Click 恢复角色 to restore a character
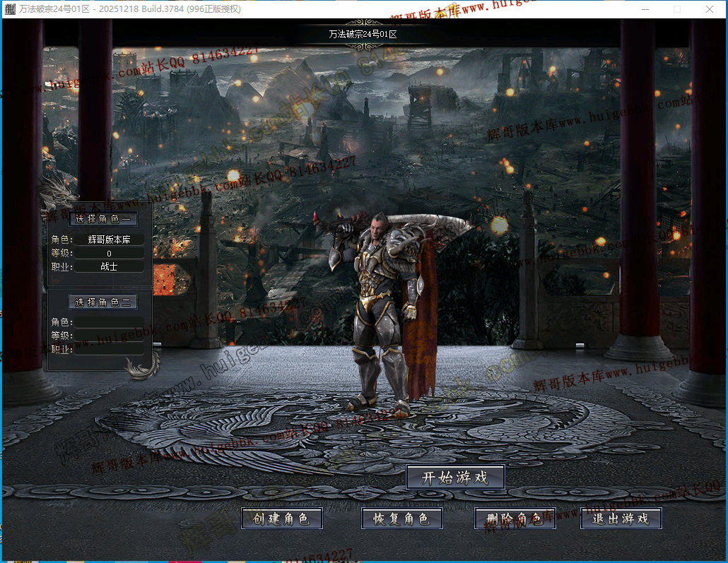The image size is (728, 563). click(x=402, y=518)
